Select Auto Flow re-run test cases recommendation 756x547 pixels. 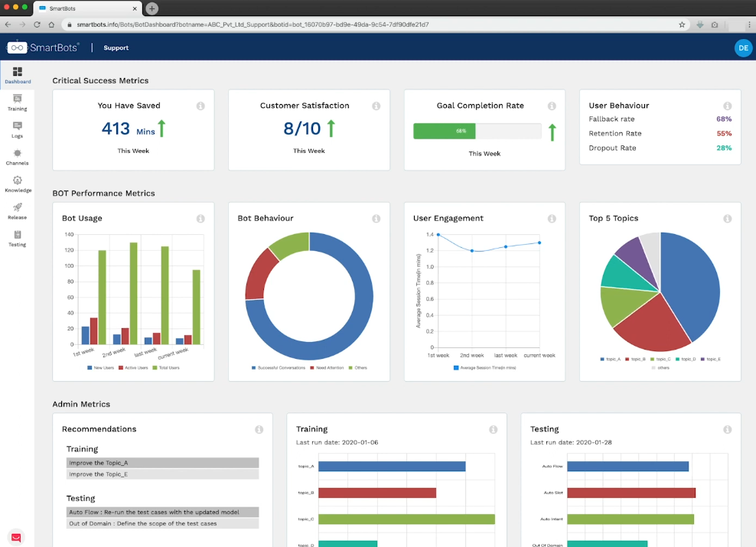tap(162, 512)
